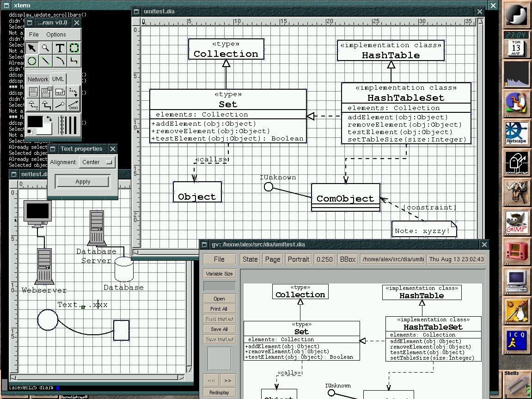Expand the Variable Size media menu
The height and width of the screenshot is (399, 532).
click(x=219, y=274)
